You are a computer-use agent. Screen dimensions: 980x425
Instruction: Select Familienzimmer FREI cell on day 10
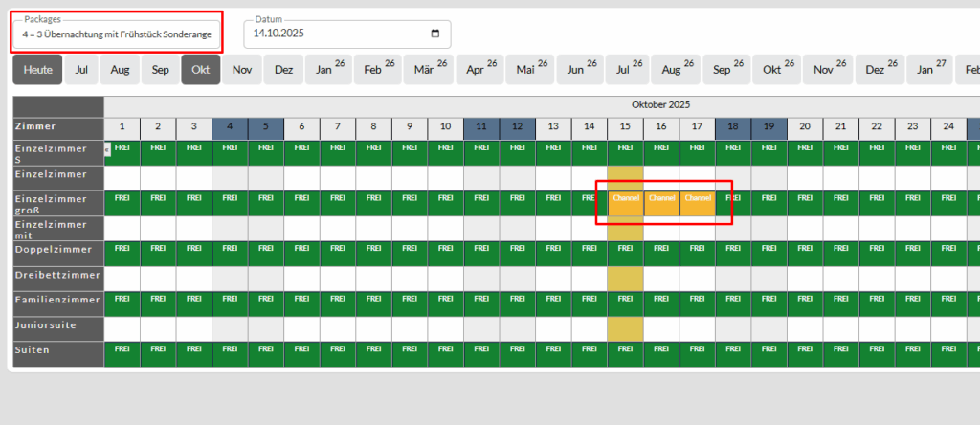[445, 299]
